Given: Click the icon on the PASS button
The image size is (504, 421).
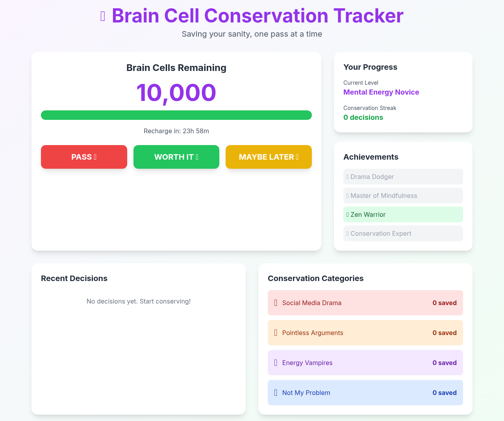Looking at the screenshot, I should 95,157.
